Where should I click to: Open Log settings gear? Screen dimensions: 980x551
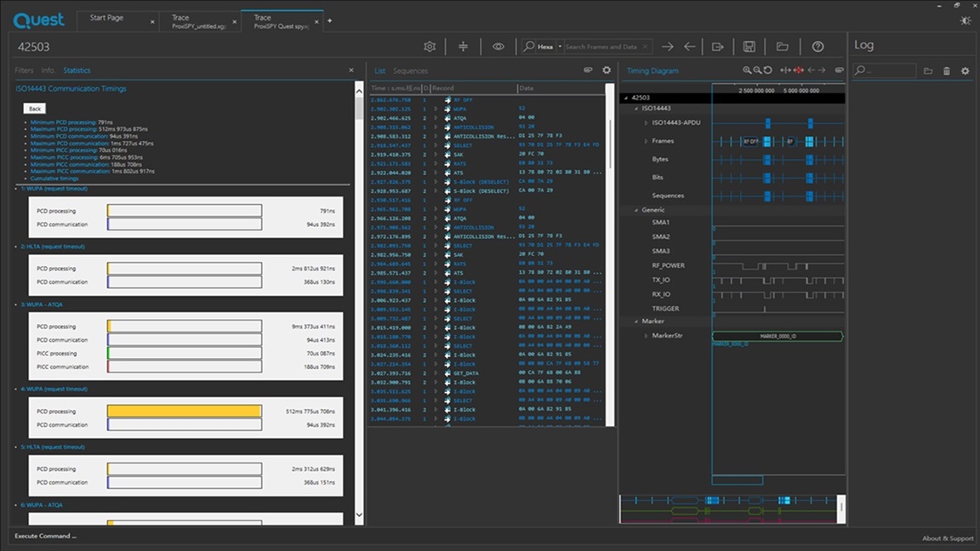(965, 71)
